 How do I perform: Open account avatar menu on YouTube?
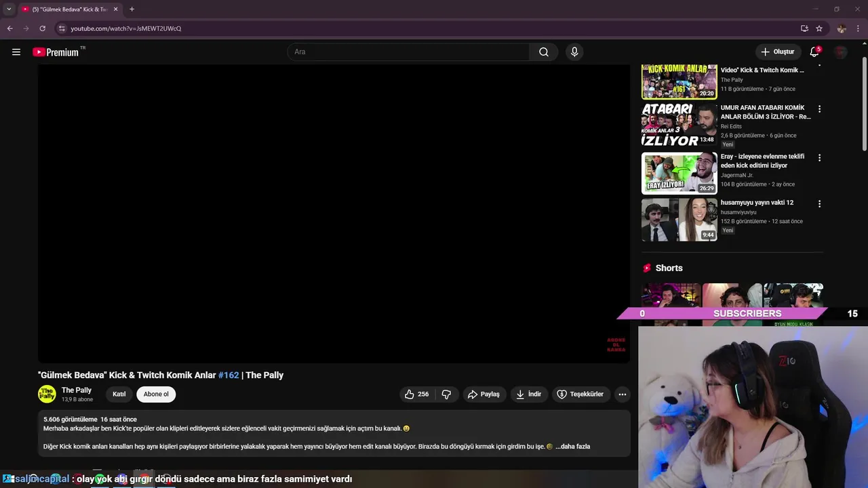click(x=841, y=52)
